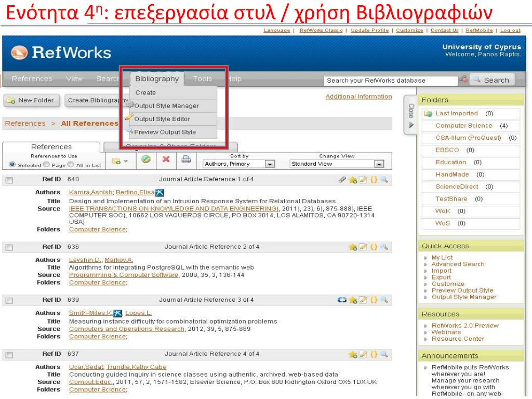Open the View menu
Image resolution: width=532 pixels, height=399 pixels.
(x=74, y=79)
